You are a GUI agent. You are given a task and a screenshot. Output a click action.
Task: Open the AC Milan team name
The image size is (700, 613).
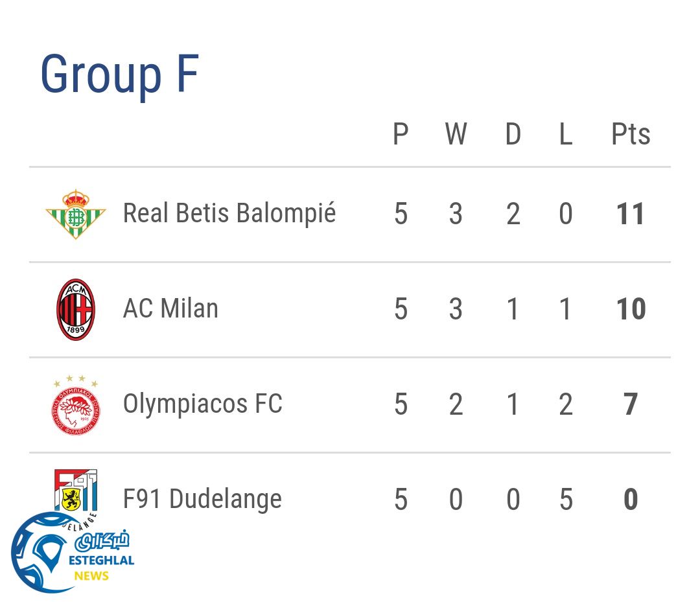170,308
